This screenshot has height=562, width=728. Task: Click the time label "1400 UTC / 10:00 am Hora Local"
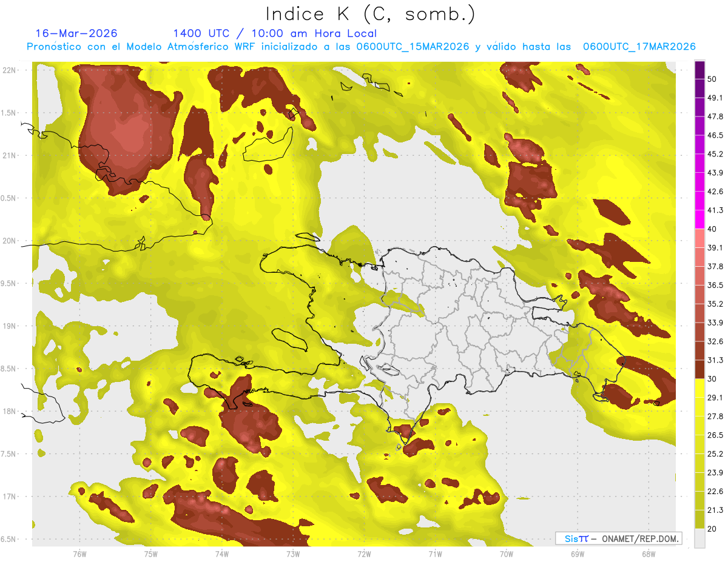coord(275,33)
